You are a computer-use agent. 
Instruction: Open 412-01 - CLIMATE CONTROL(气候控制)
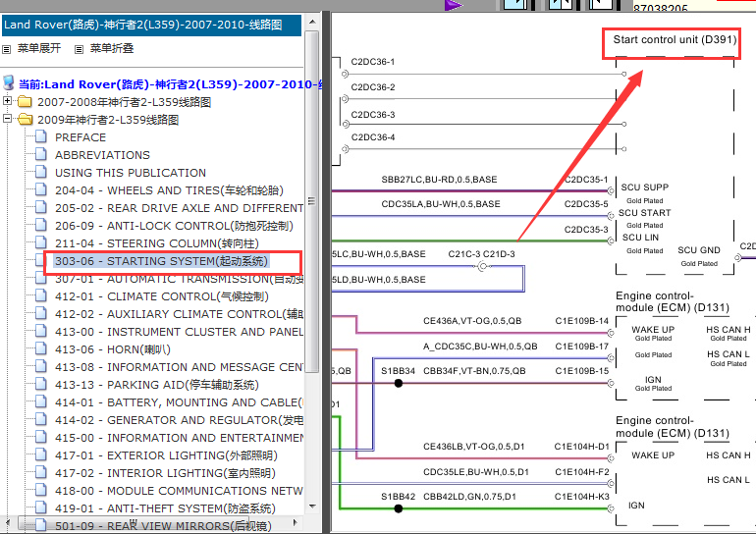[162, 296]
